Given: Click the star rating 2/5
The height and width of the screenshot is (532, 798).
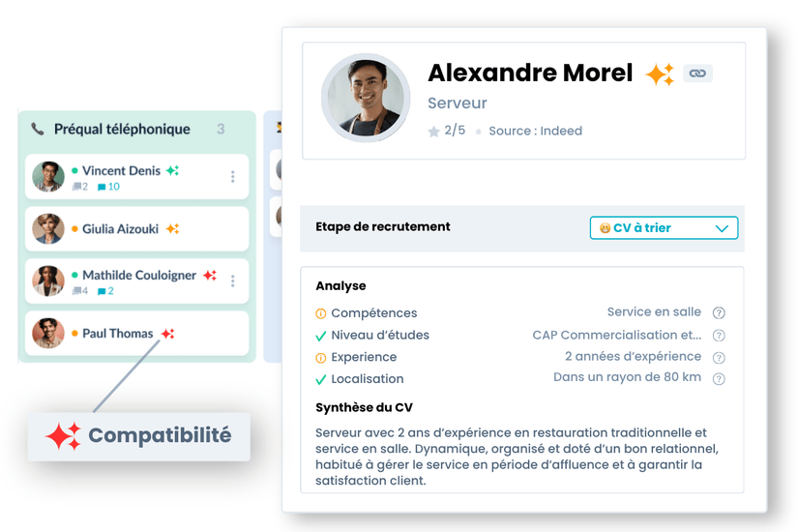Looking at the screenshot, I should (447, 131).
